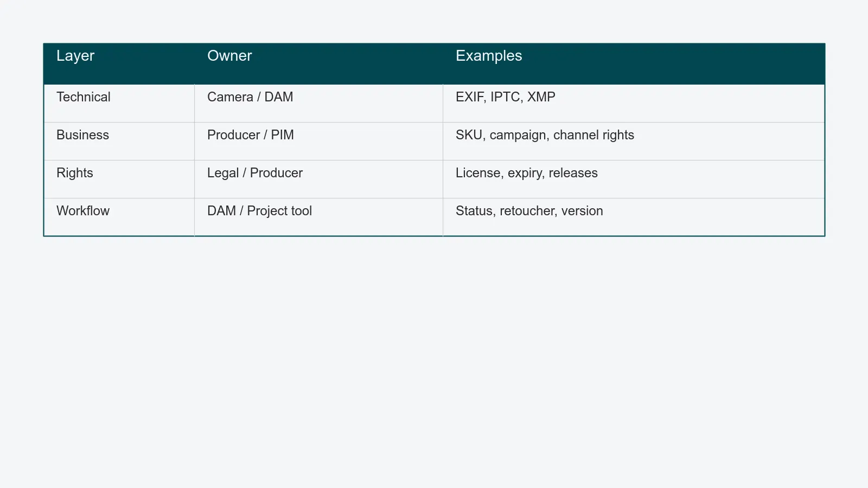The image size is (868, 488).
Task: Select the 'Rights' layer cell
Action: [x=119, y=179]
